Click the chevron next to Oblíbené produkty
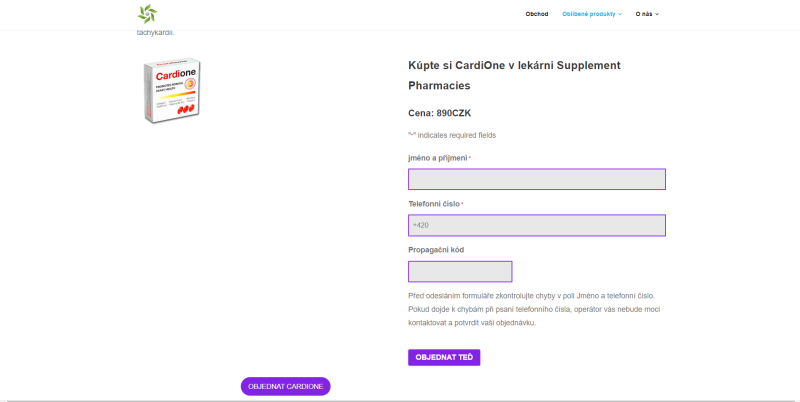800x402 pixels. tap(620, 14)
